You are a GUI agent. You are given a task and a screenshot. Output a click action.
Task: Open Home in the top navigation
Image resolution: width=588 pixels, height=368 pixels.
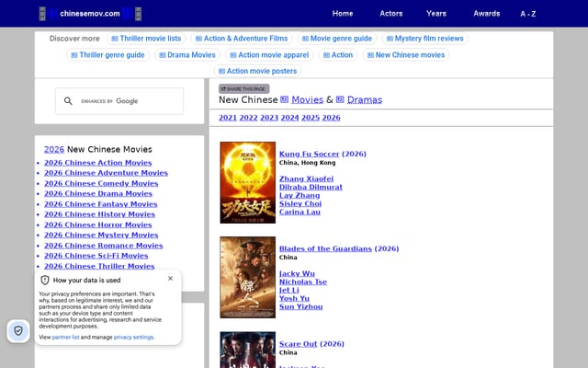[x=343, y=14]
